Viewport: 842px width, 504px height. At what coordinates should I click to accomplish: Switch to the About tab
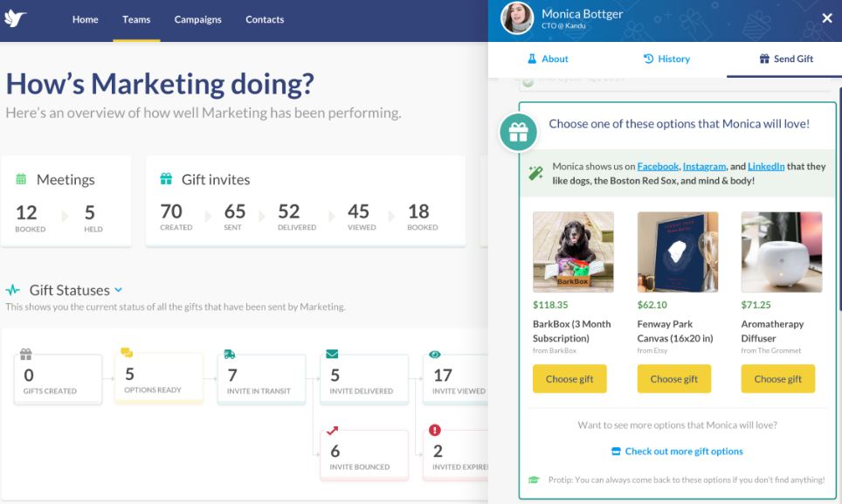(547, 59)
